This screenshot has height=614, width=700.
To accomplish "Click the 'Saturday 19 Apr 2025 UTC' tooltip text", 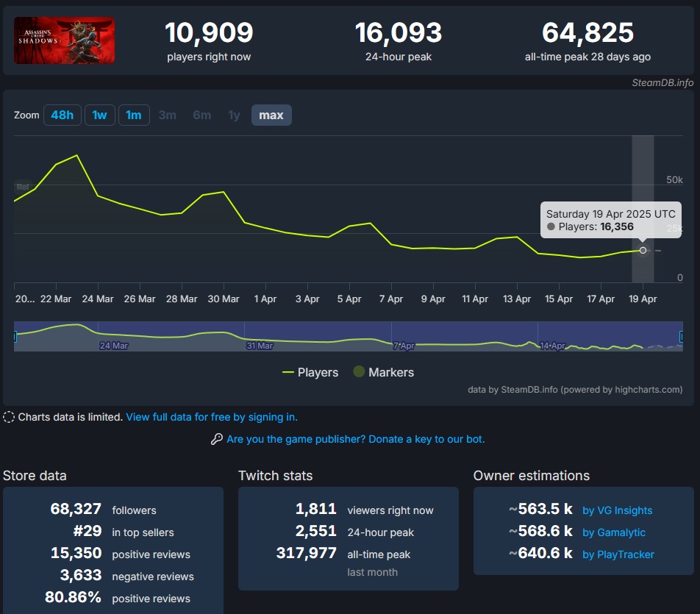I will click(611, 214).
